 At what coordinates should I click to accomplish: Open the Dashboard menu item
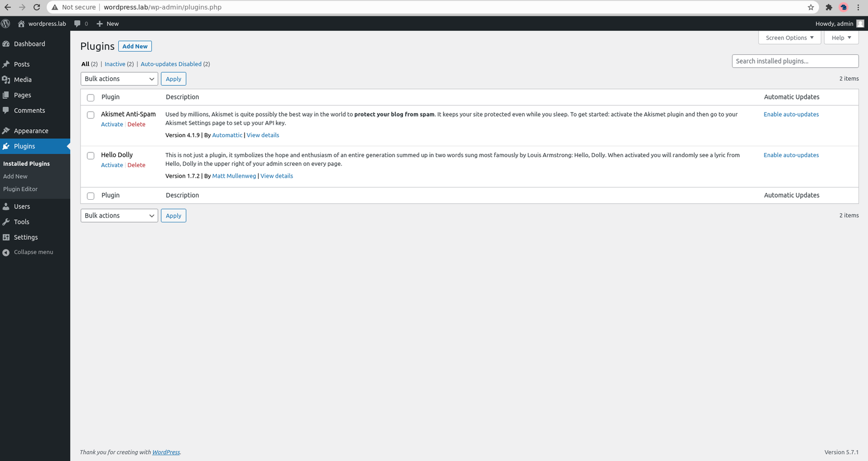35,44
